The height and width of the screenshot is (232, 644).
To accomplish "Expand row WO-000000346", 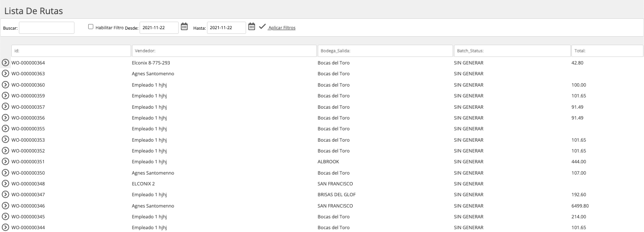I will [x=6, y=206].
